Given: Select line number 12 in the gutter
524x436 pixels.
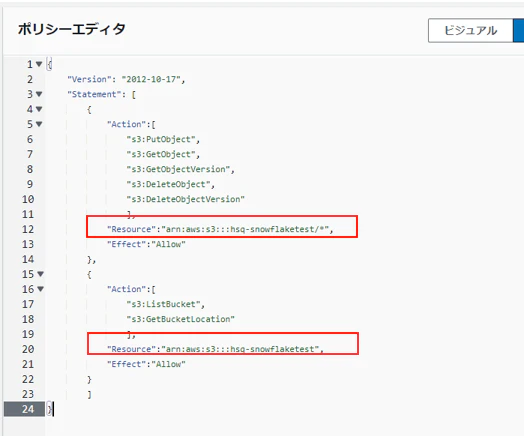Looking at the screenshot, I should pos(28,229).
